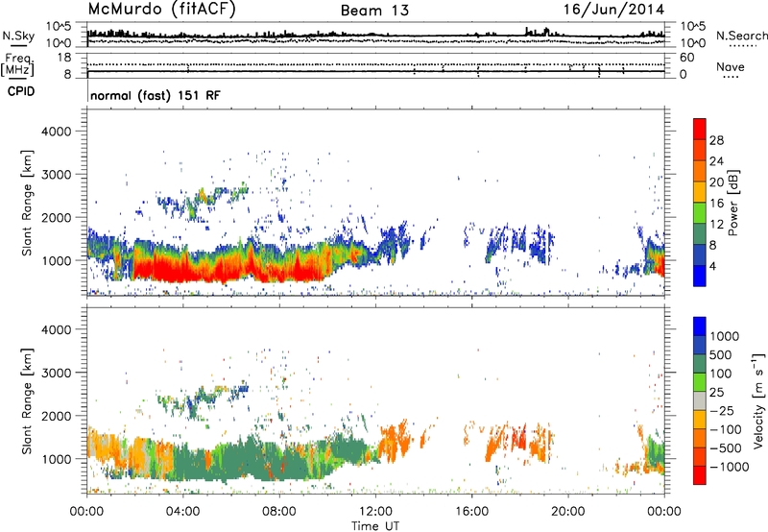Click the Power color bar segment between 20 and 24
Screen dimensions: 768x532
700,171
